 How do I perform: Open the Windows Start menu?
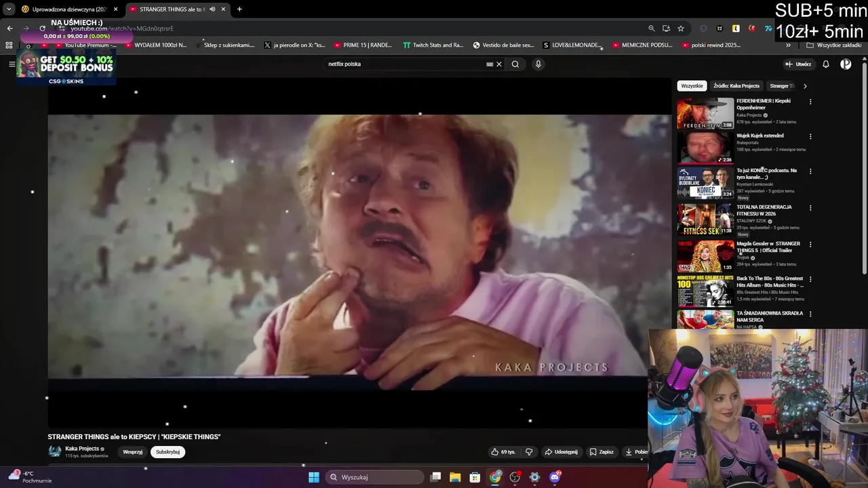pyautogui.click(x=314, y=477)
